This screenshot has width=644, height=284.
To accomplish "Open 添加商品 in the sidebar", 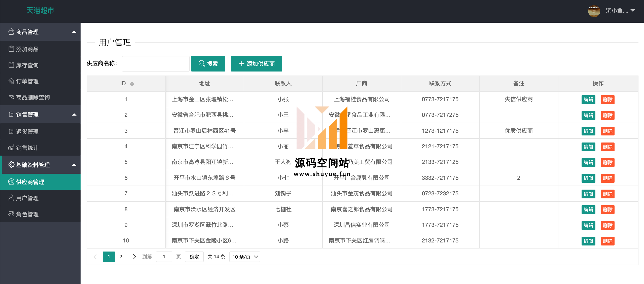I will click(40, 49).
